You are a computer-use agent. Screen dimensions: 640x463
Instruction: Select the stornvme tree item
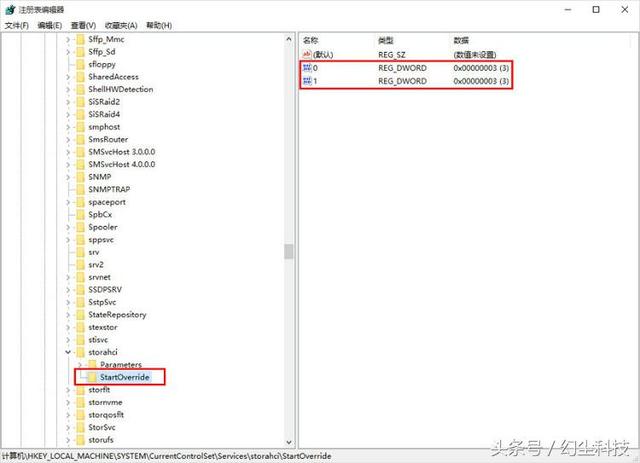[105, 402]
